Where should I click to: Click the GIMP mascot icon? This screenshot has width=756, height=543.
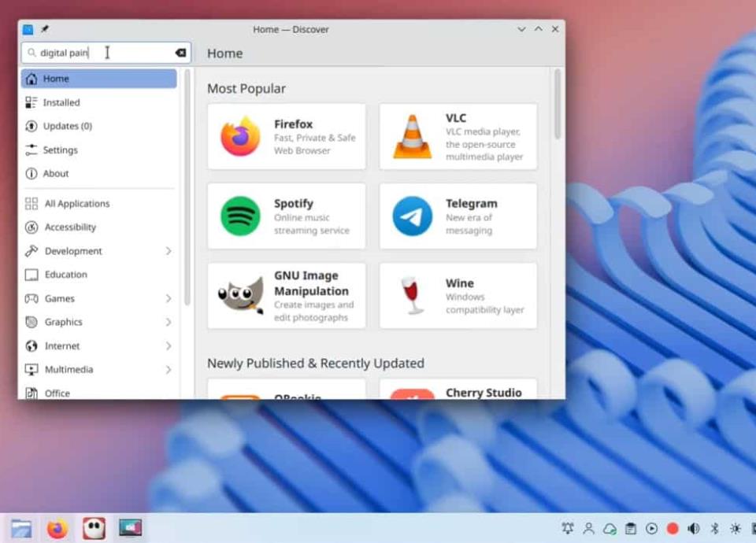pos(241,294)
